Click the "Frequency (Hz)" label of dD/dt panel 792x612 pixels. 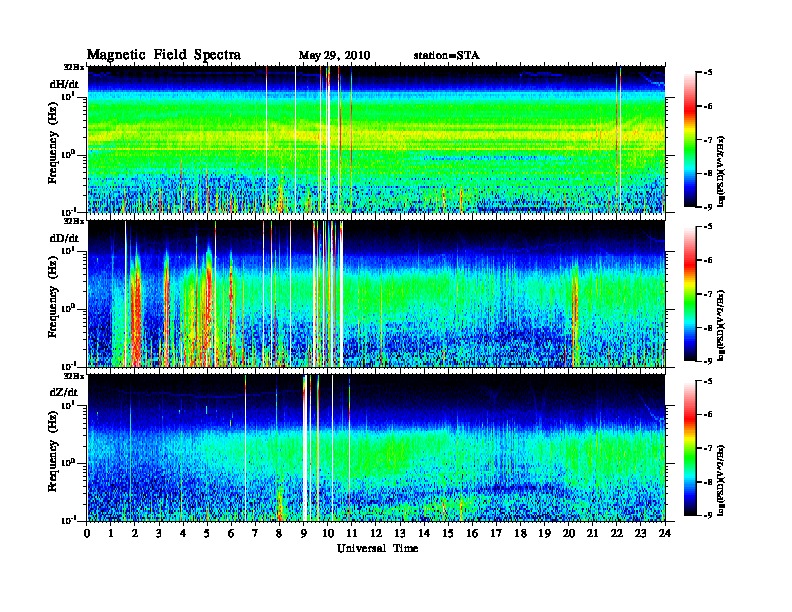(x=53, y=297)
